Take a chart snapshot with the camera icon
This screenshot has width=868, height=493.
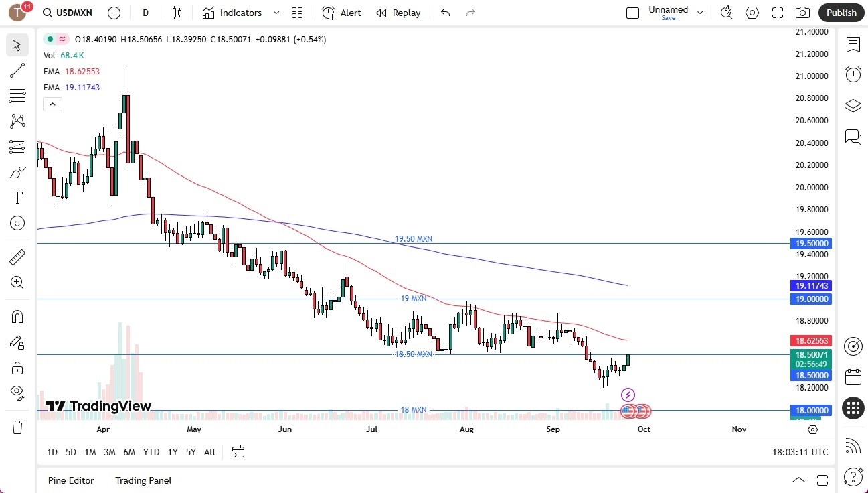(803, 12)
